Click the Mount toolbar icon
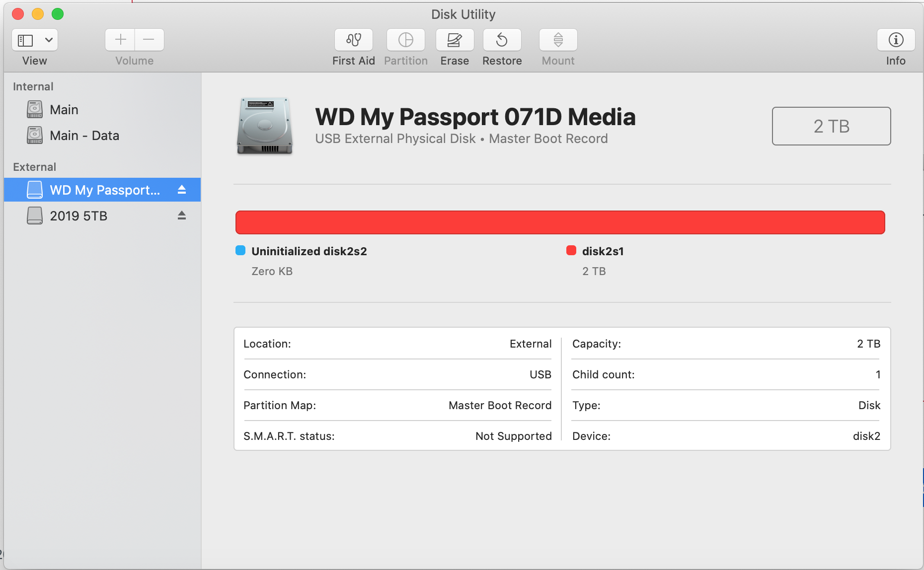Viewport: 924px width, 570px height. [558, 40]
